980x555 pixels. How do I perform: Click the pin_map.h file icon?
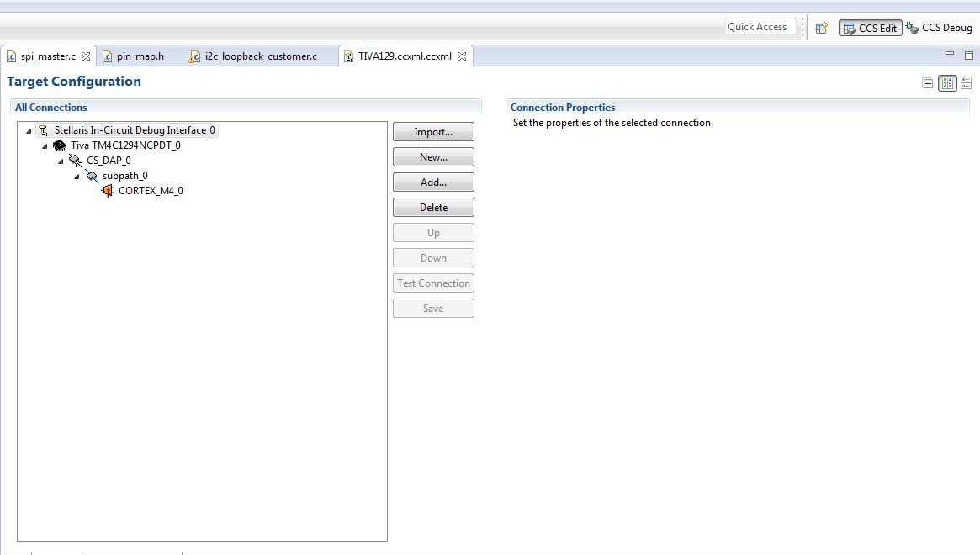coord(107,56)
